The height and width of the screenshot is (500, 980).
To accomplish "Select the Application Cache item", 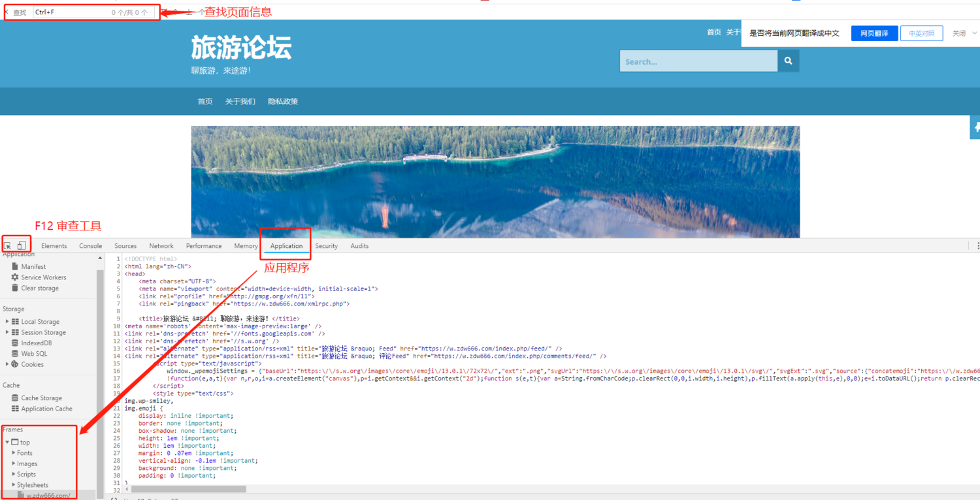I will point(46,409).
